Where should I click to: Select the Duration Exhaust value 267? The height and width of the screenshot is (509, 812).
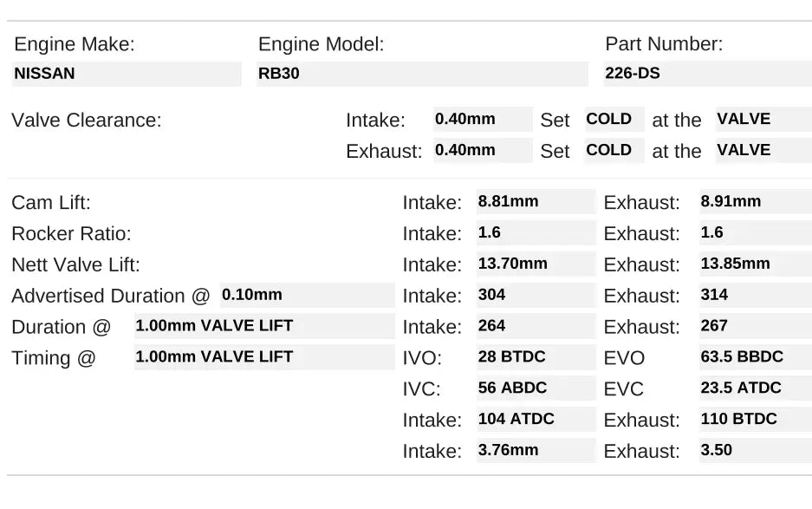click(x=755, y=326)
